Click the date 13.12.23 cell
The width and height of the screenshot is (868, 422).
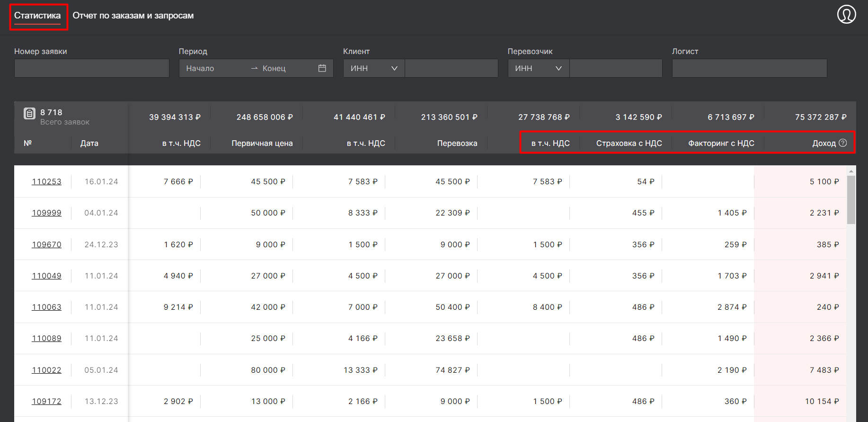coord(101,401)
